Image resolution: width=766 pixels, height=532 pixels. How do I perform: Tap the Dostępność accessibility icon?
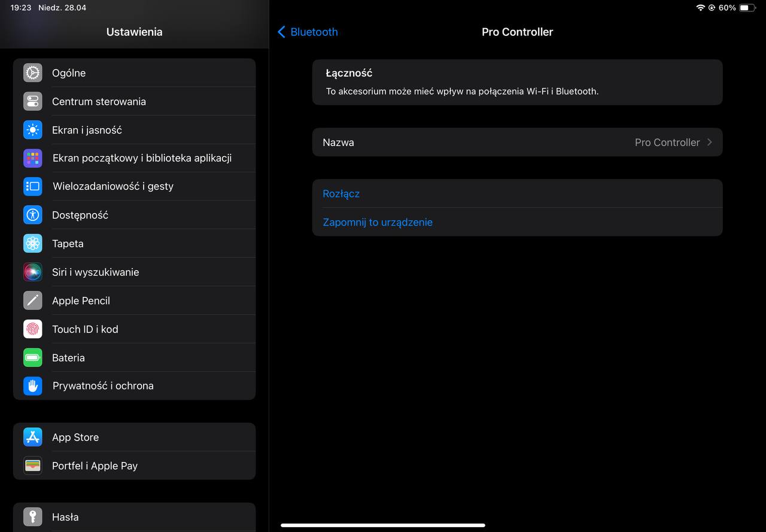tap(33, 215)
